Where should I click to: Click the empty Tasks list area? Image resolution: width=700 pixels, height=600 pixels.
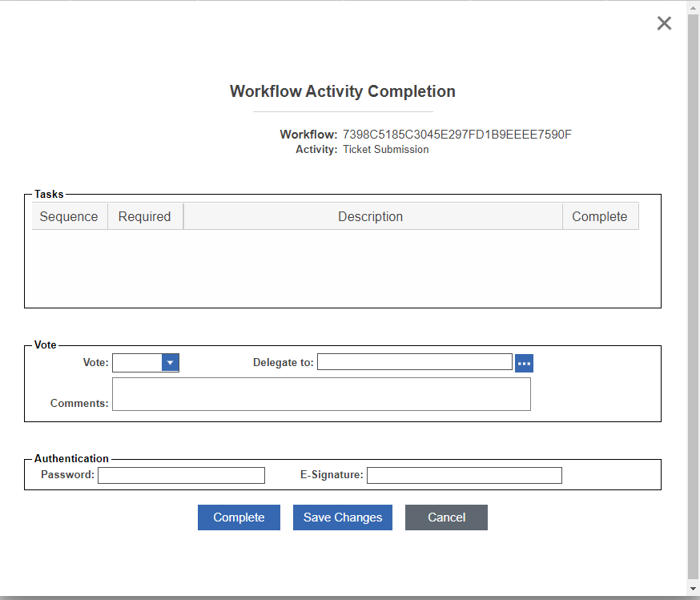pos(336,268)
